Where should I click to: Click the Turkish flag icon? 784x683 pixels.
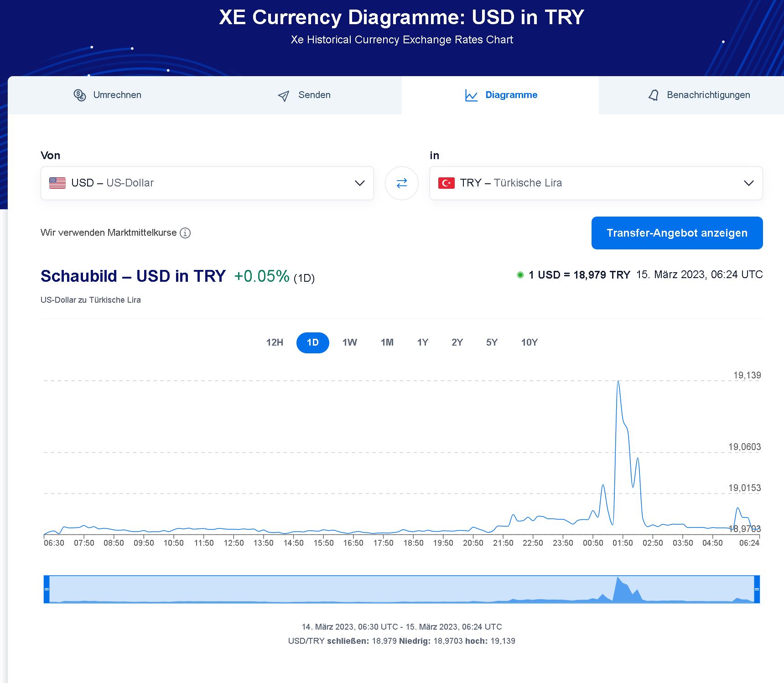click(447, 183)
